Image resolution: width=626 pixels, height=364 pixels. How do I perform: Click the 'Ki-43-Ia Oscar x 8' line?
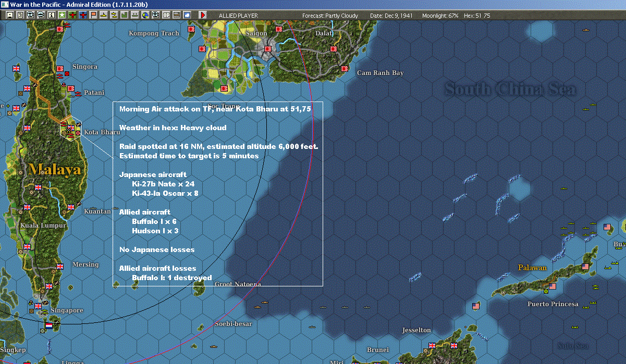(165, 194)
